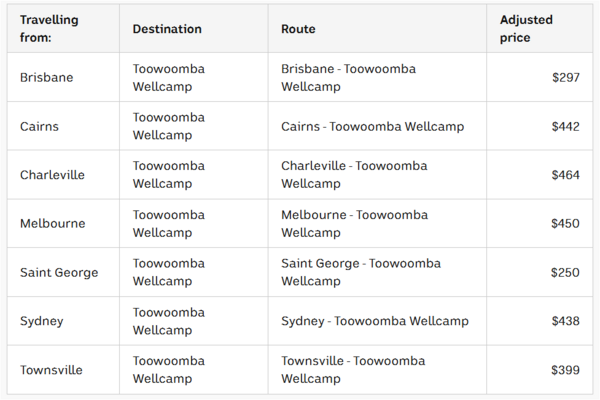The height and width of the screenshot is (400, 600).
Task: Click the $464 price cell
Action: pos(565,175)
